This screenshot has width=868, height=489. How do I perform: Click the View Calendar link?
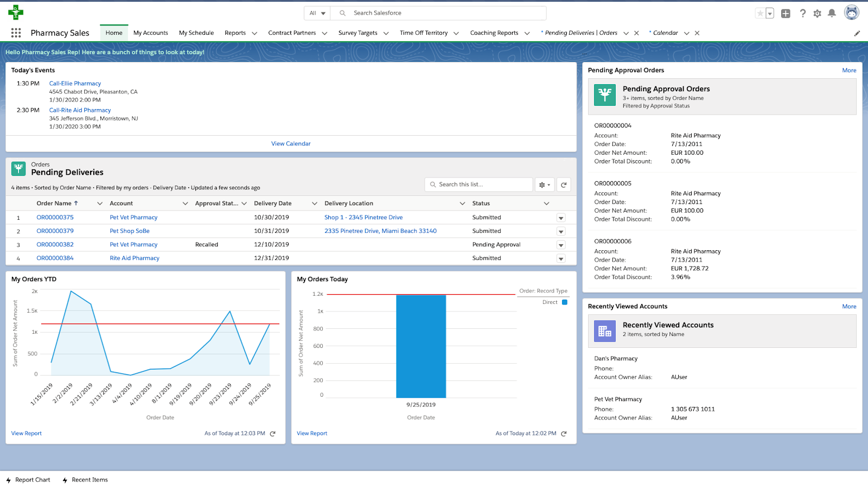(291, 144)
